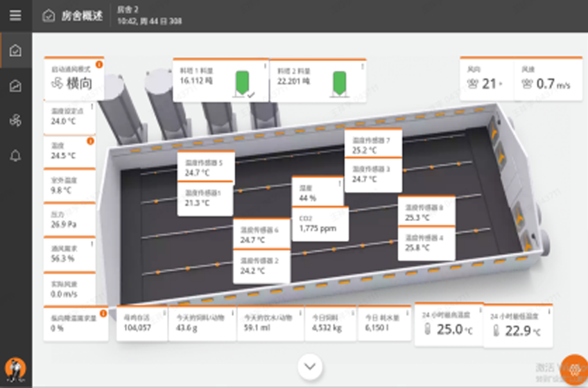
Task: Open the trend chart sidebar icon
Action: [x=15, y=86]
